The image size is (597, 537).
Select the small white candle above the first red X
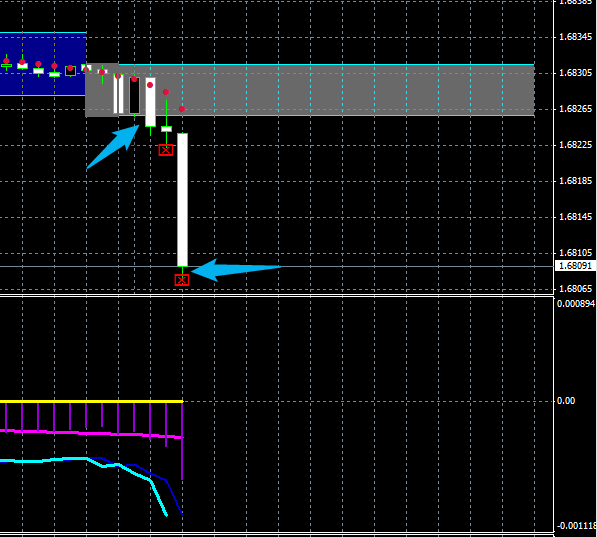pyautogui.click(x=166, y=129)
